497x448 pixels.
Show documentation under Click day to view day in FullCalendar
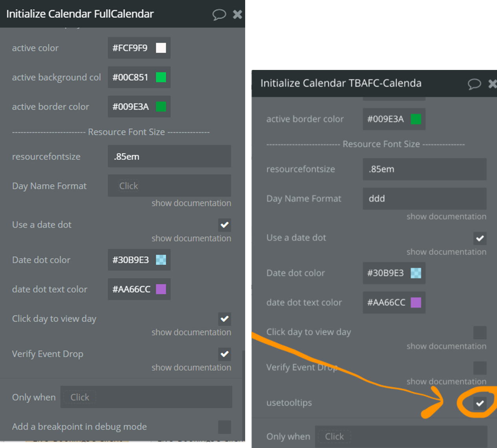(191, 332)
